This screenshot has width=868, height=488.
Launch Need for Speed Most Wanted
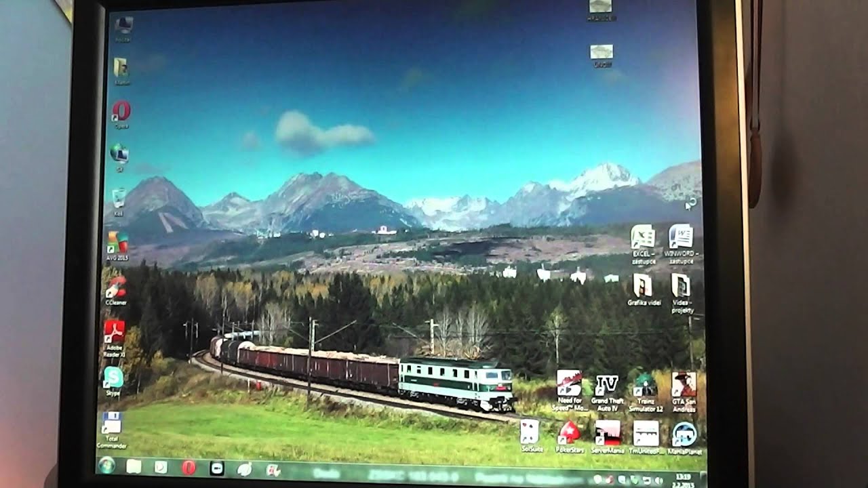coord(569,391)
